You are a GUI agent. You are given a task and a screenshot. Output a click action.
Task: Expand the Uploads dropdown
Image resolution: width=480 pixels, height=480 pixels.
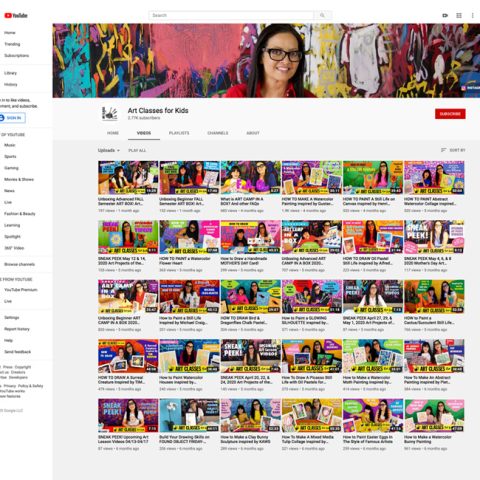[109, 150]
